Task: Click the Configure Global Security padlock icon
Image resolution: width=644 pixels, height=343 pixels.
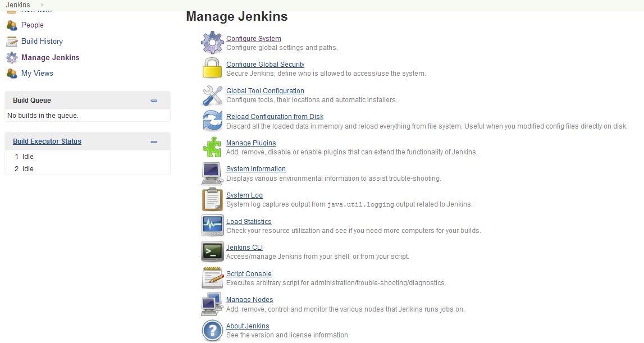Action: 212,68
